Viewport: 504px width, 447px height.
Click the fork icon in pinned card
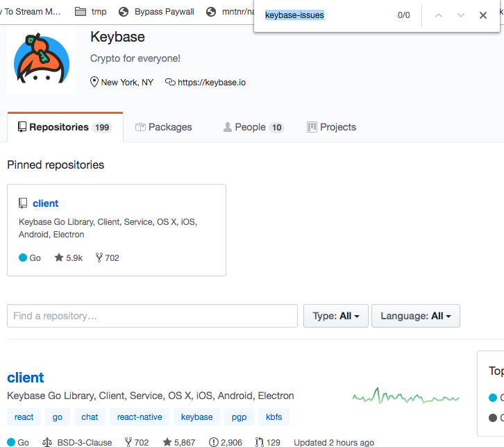tap(99, 258)
